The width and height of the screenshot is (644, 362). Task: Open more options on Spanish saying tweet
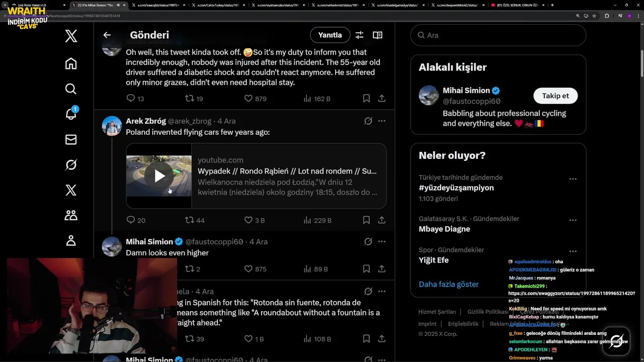[x=382, y=291]
